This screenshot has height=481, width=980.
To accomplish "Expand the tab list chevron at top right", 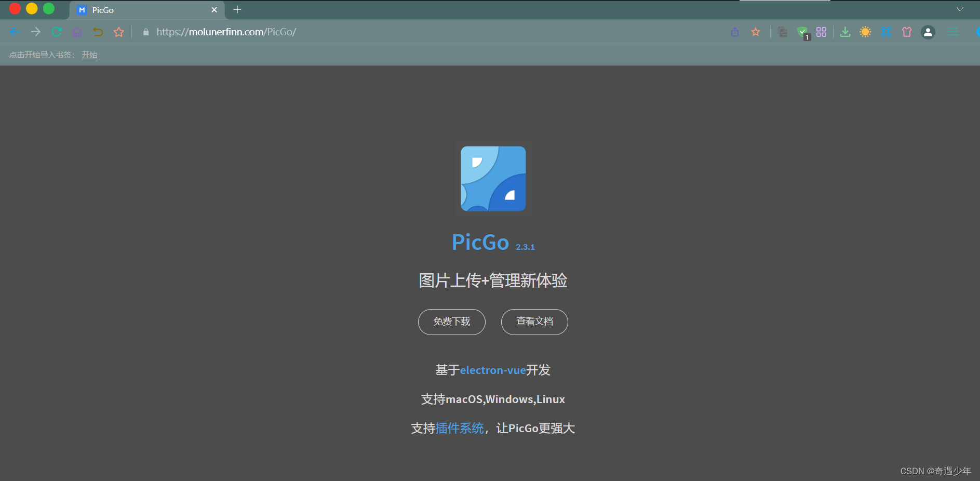I will [960, 9].
